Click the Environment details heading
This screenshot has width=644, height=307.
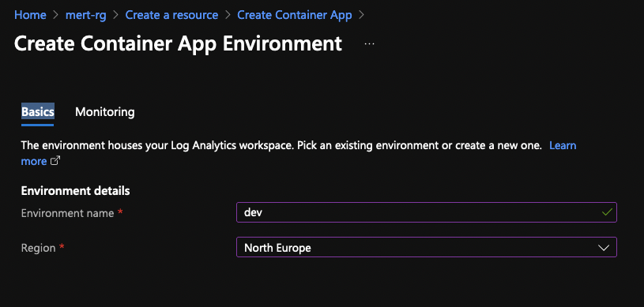[x=76, y=191]
